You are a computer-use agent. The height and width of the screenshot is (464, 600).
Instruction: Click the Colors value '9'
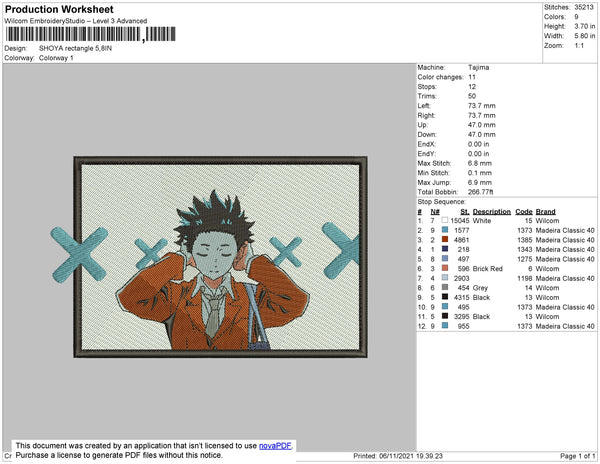576,17
